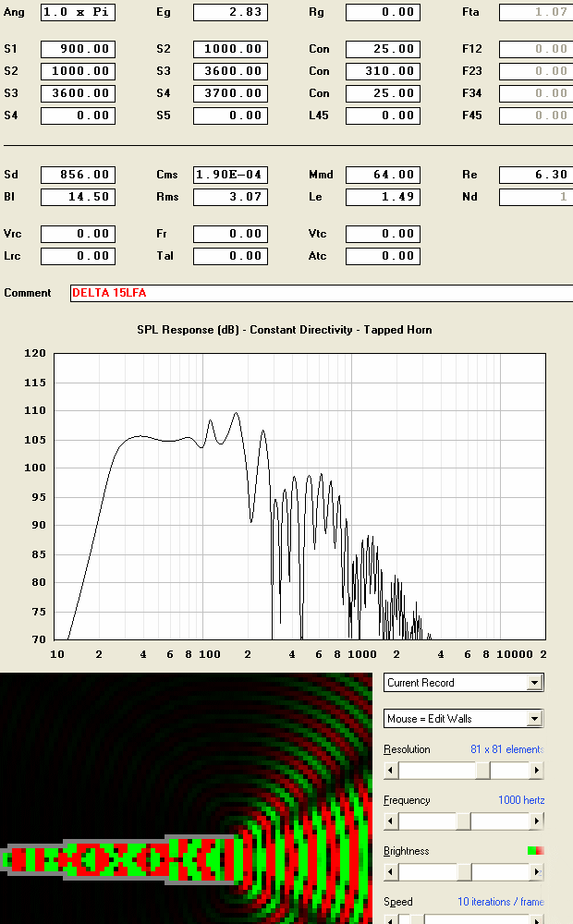The image size is (573, 924).
Task: Click the Fta field showing 1.07
Action: coord(536,12)
